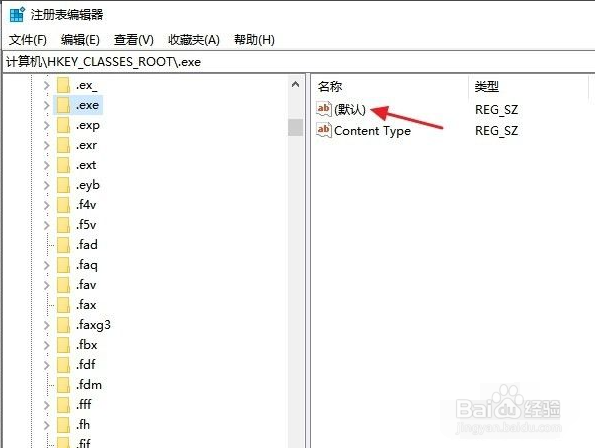The image size is (595, 448).
Task: Select the .fax key label
Action: 86,305
